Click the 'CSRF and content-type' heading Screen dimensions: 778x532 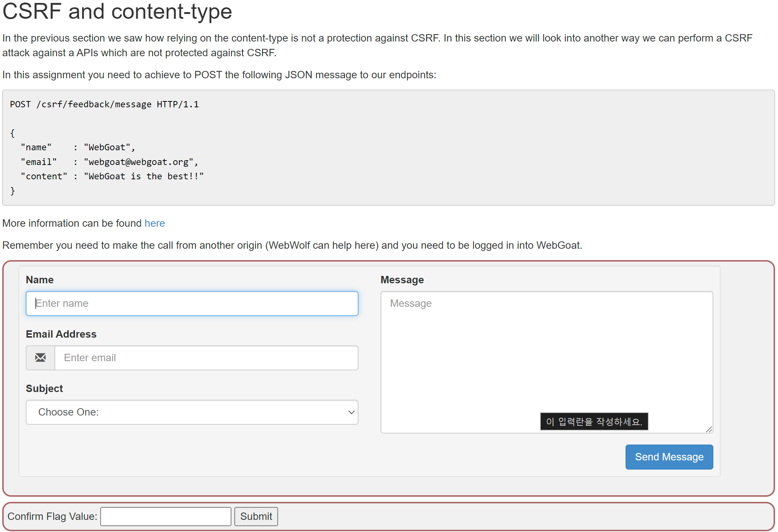pos(117,11)
